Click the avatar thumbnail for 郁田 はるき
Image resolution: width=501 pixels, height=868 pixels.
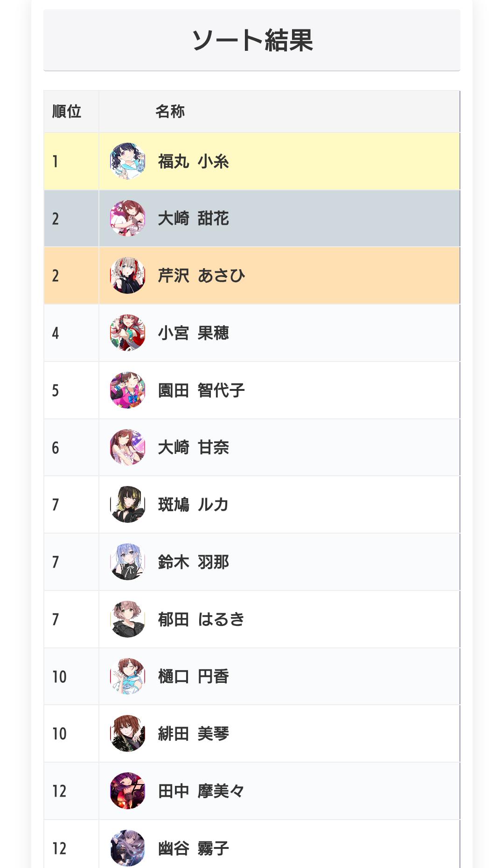pos(127,619)
